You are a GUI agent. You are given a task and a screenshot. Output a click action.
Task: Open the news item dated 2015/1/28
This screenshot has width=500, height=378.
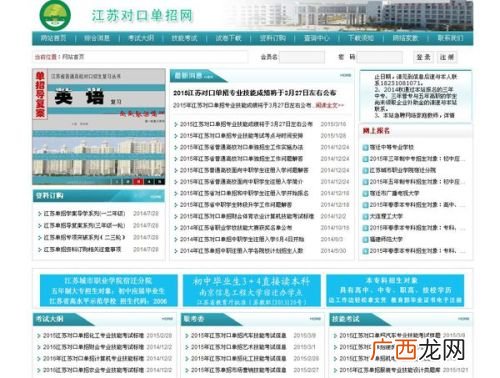click(241, 136)
